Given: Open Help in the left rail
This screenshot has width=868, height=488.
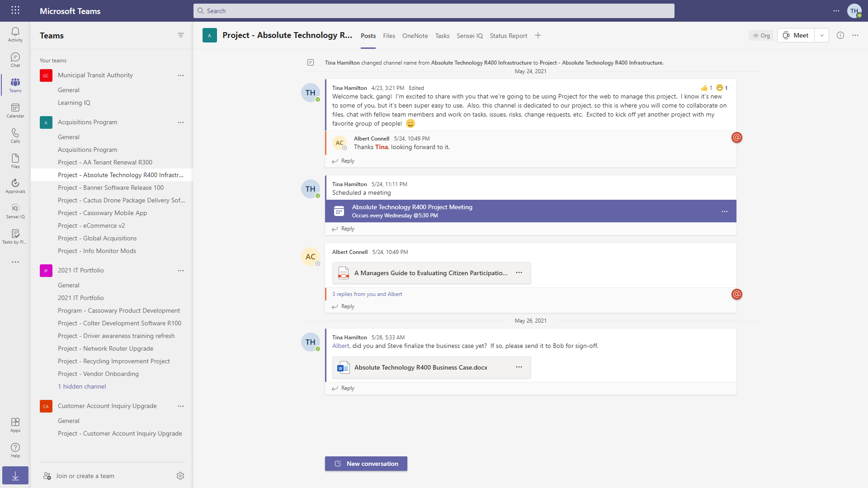Looking at the screenshot, I should point(15,450).
